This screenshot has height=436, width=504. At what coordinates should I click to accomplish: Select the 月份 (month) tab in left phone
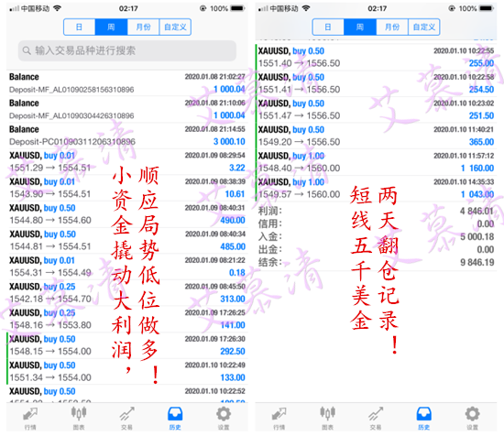[x=143, y=27]
